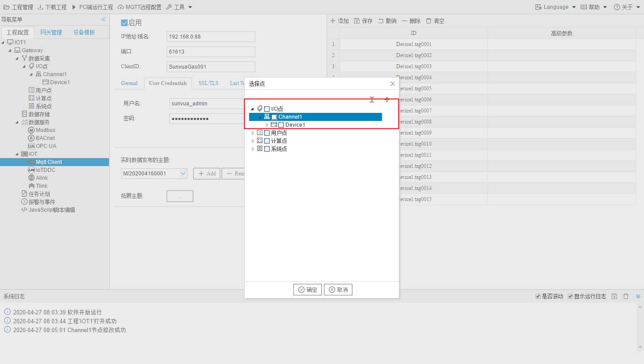This screenshot has height=364, width=644.
Task: Click the 用户点 icon in the 选择点 dialog
Action: pyautogui.click(x=260, y=133)
